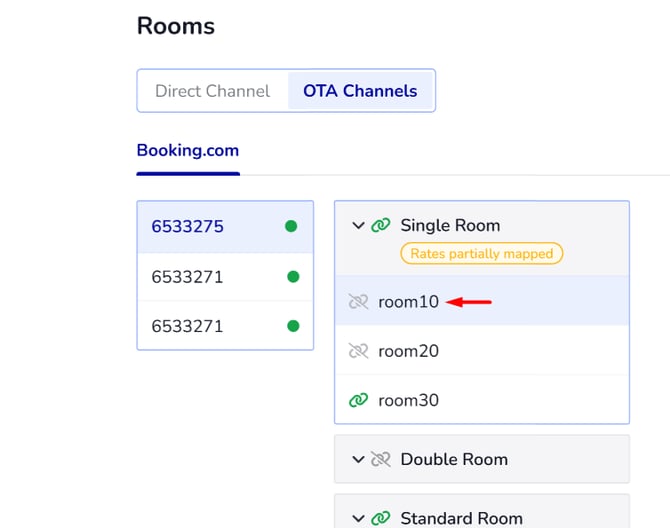670x528 pixels.
Task: Switch to the Direct Channel view
Action: click(212, 91)
